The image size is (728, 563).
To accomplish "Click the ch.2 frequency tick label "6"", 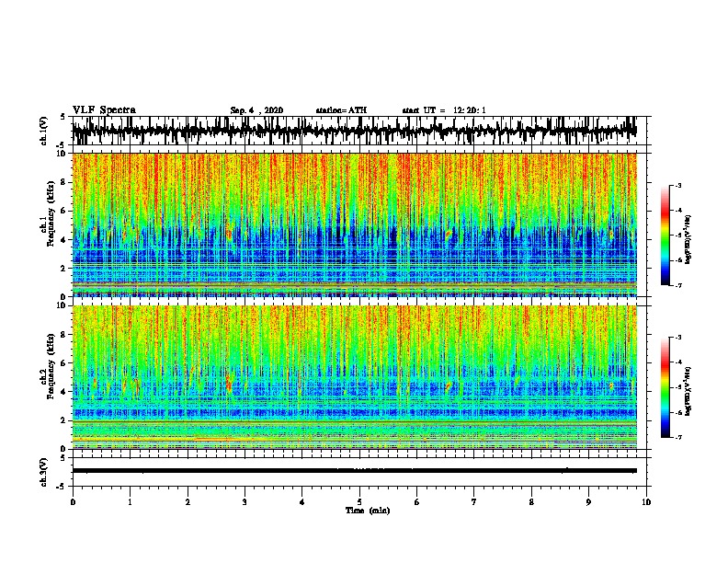I will coord(65,363).
